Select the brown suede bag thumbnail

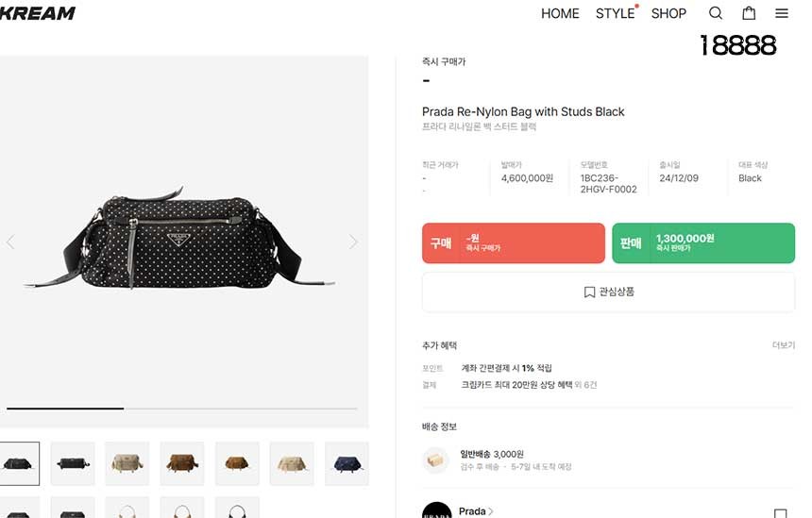182,463
